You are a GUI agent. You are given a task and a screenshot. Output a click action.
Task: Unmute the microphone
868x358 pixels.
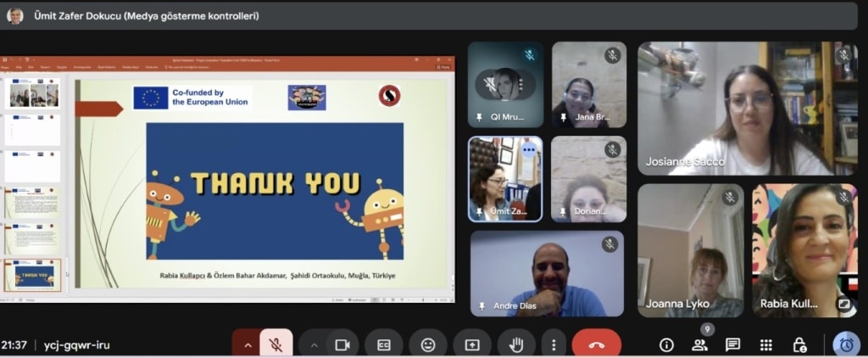275,344
